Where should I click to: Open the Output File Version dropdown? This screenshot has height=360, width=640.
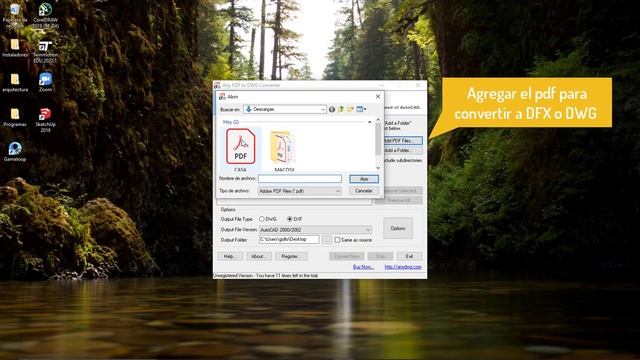point(315,230)
